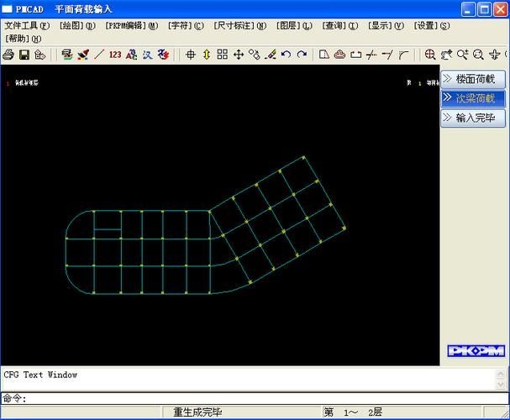Open the [绘图](D) menu
This screenshot has width=510, height=420.
77,25
